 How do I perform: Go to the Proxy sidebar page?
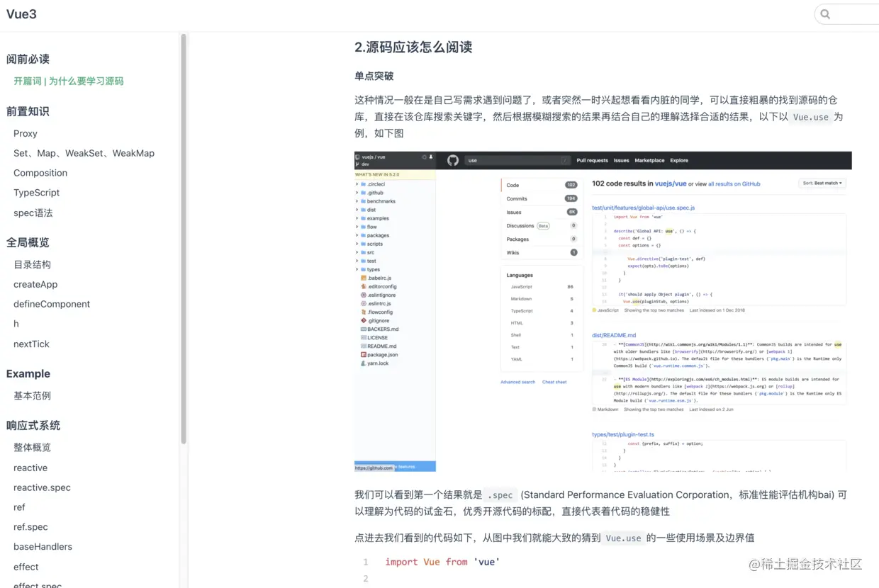tap(26, 133)
